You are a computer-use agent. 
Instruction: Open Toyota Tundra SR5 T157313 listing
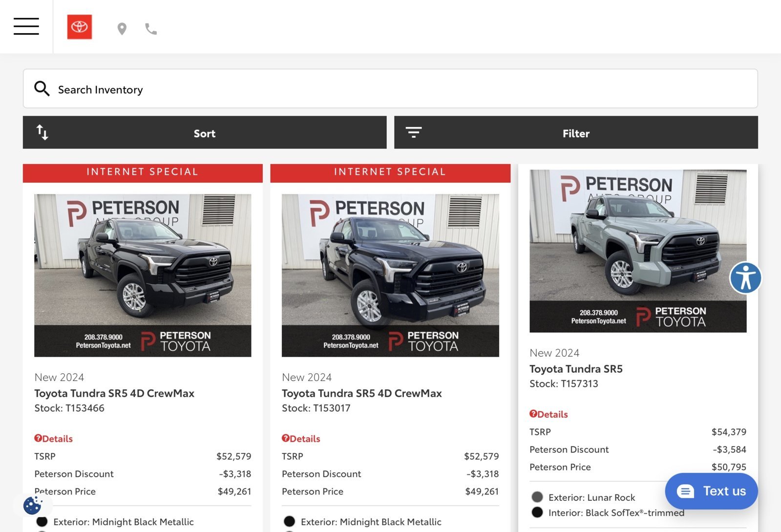[576, 369]
